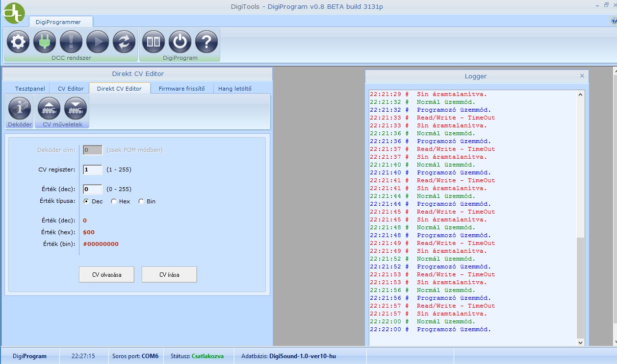
Task: Click the CV műveletek group label
Action: click(62, 124)
